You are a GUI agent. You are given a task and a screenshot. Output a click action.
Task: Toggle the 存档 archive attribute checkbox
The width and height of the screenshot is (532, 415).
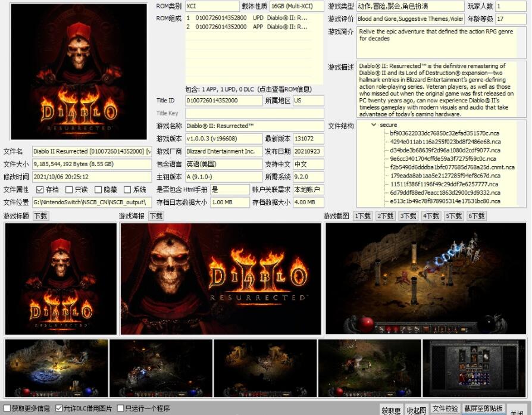(40, 189)
